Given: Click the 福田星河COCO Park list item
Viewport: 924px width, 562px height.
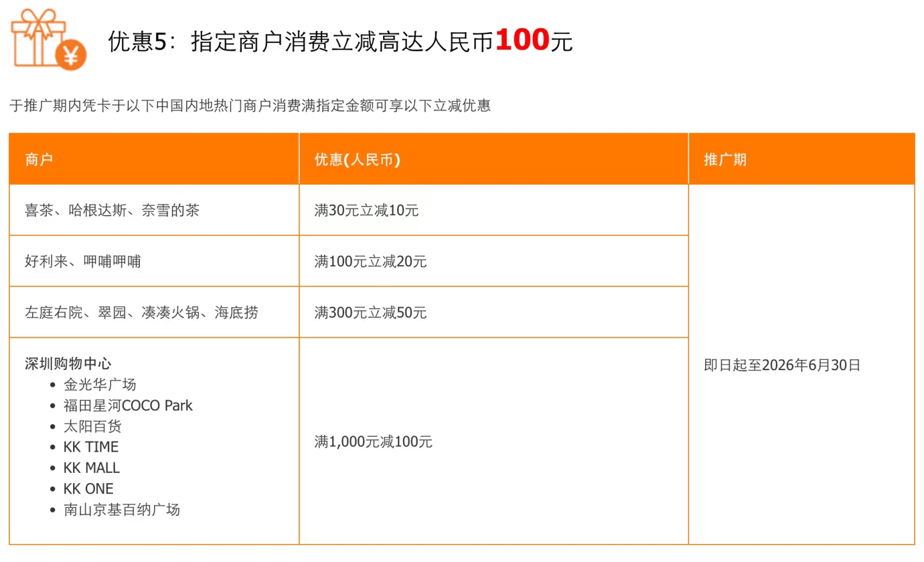Looking at the screenshot, I should pos(128,405).
